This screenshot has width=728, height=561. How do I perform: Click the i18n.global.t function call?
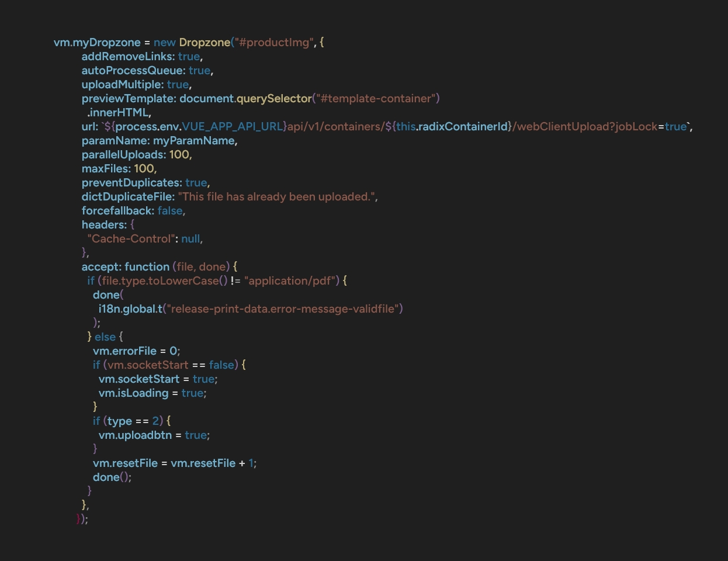coord(130,309)
